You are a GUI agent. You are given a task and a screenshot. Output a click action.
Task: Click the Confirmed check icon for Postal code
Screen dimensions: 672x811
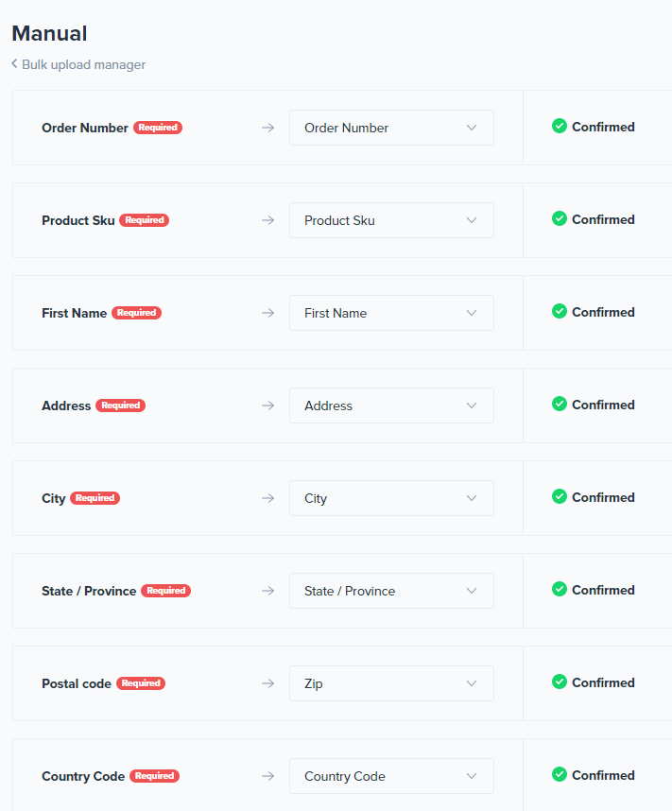coord(560,682)
